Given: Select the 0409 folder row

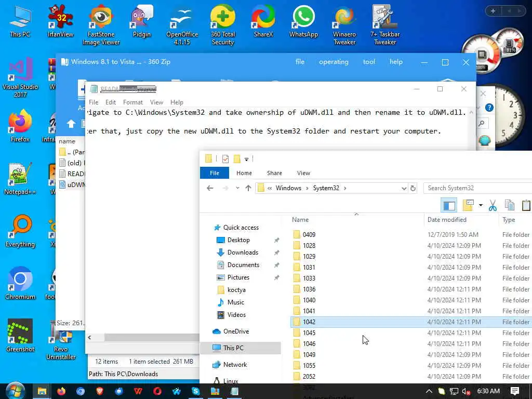Looking at the screenshot, I should (x=411, y=234).
